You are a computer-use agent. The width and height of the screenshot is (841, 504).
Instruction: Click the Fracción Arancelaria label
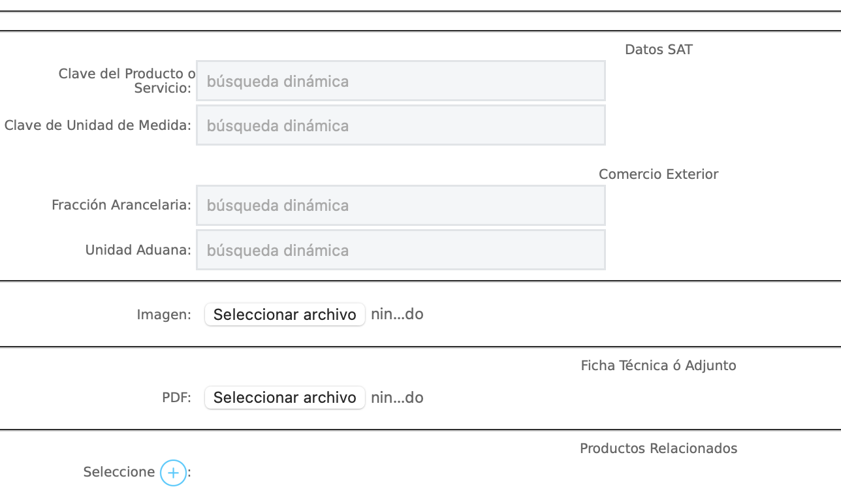(121, 205)
